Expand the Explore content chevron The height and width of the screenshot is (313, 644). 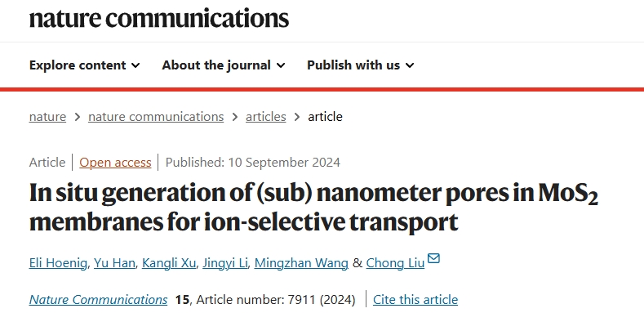(x=136, y=65)
